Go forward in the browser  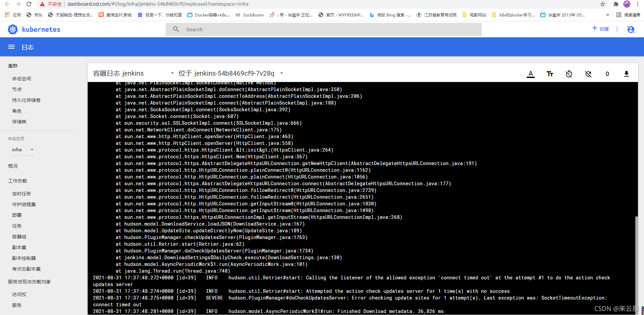click(18, 4)
